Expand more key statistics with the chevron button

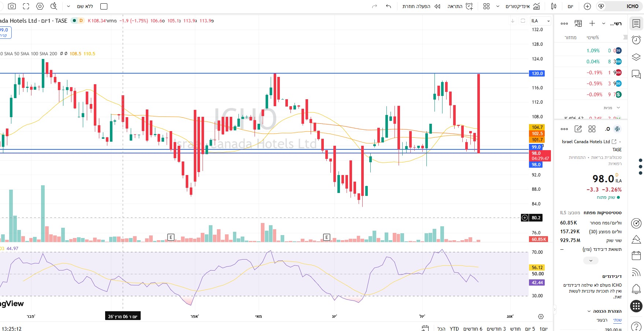(x=591, y=261)
